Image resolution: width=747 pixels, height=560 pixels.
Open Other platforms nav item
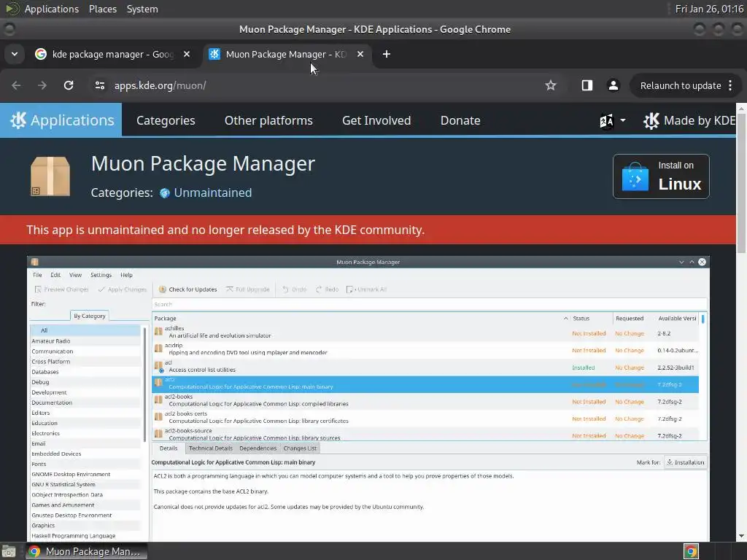click(x=268, y=120)
